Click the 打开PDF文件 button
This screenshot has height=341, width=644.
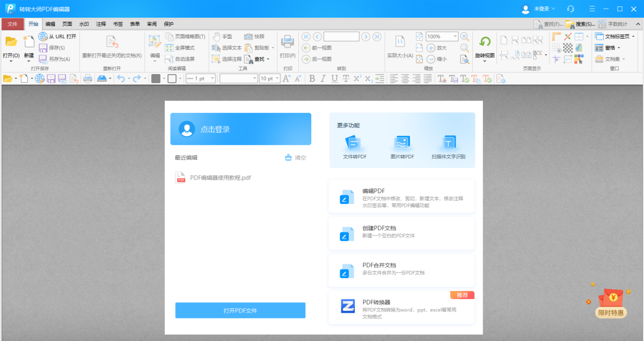[240, 310]
